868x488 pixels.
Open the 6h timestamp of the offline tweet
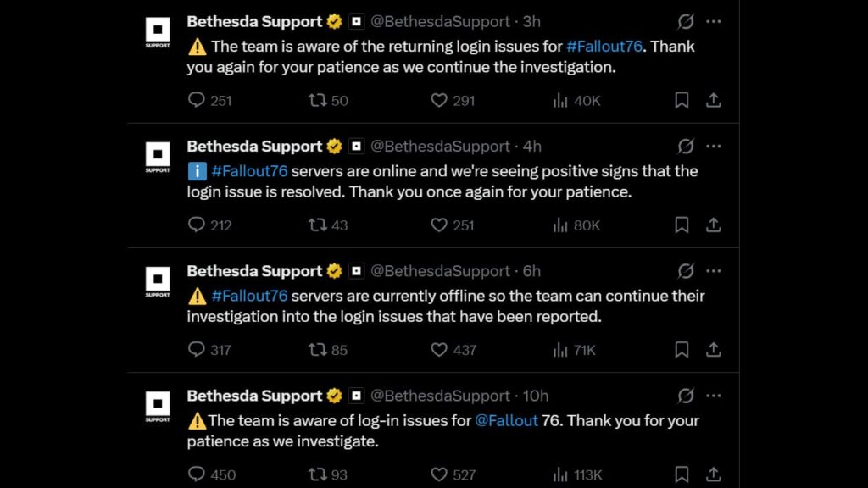pos(531,271)
